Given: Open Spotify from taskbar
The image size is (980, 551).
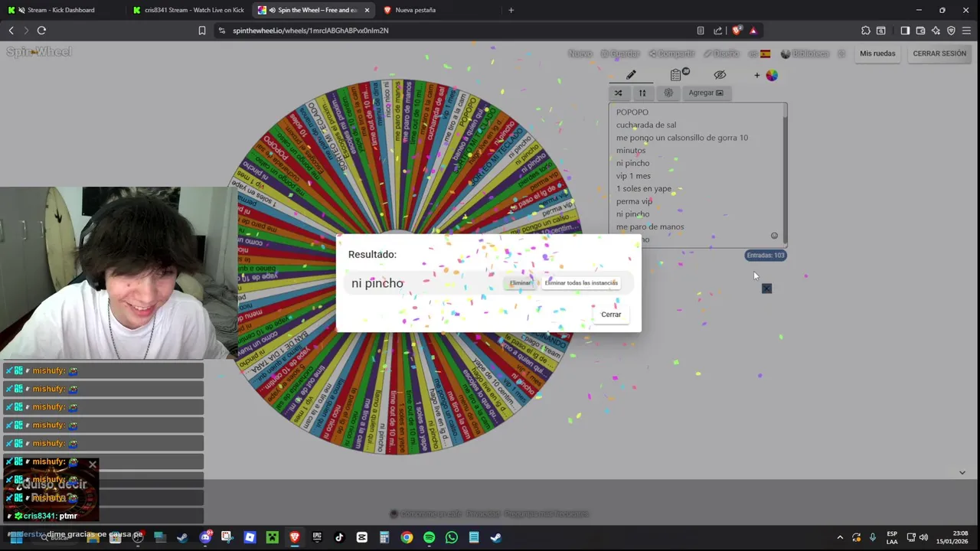Looking at the screenshot, I should (x=429, y=537).
